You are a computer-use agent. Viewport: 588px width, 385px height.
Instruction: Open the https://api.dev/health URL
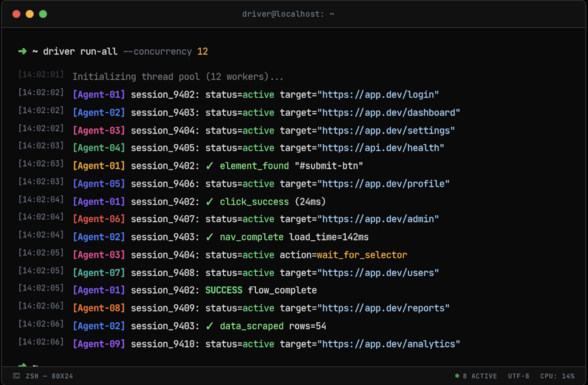click(x=380, y=148)
